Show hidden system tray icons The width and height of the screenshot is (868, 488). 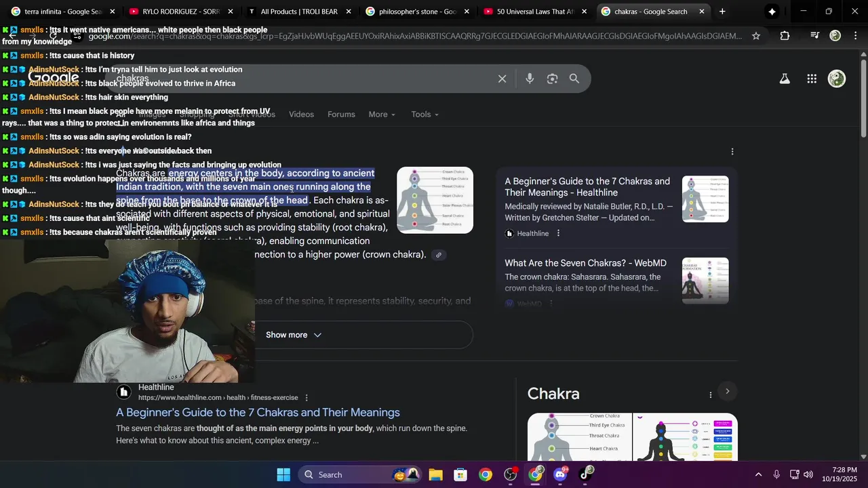[758, 474]
